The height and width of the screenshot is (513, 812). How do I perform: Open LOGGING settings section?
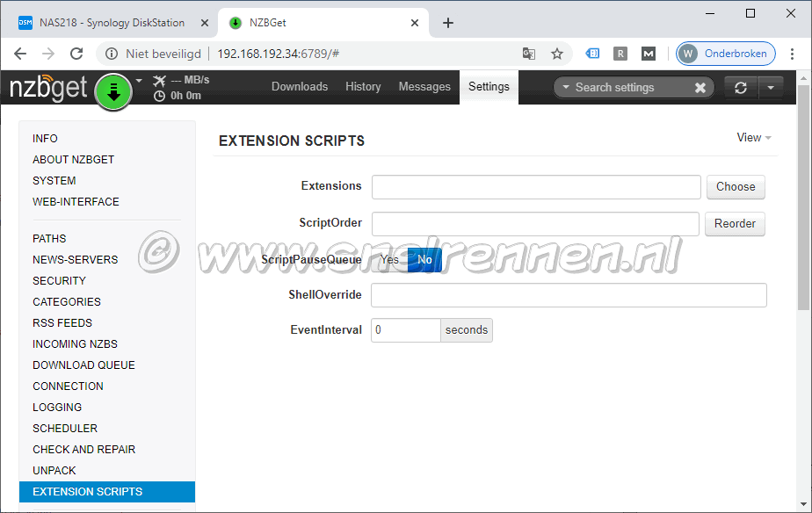tap(57, 408)
